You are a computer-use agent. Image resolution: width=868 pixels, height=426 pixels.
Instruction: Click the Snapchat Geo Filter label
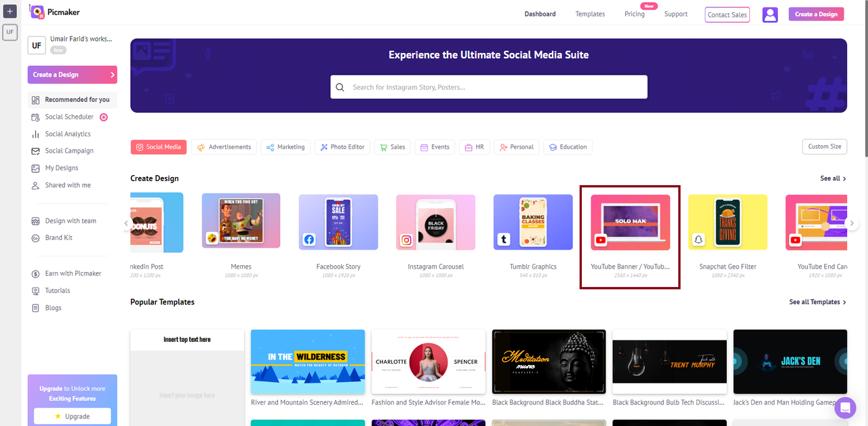(728, 267)
